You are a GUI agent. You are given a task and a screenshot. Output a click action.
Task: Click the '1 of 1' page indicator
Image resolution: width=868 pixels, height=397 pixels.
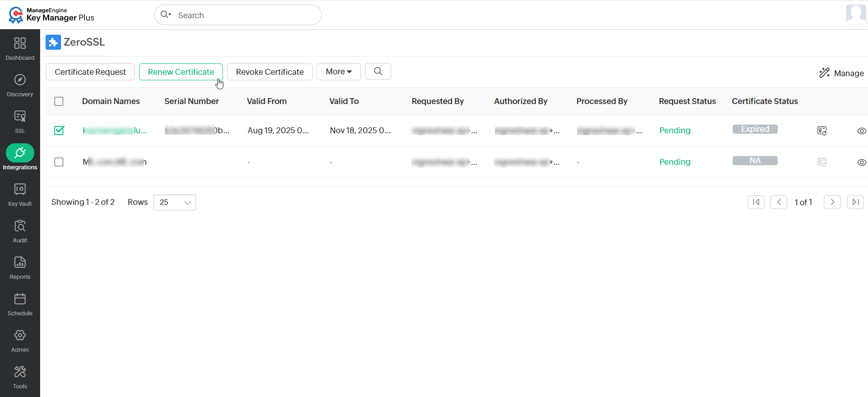(x=803, y=202)
